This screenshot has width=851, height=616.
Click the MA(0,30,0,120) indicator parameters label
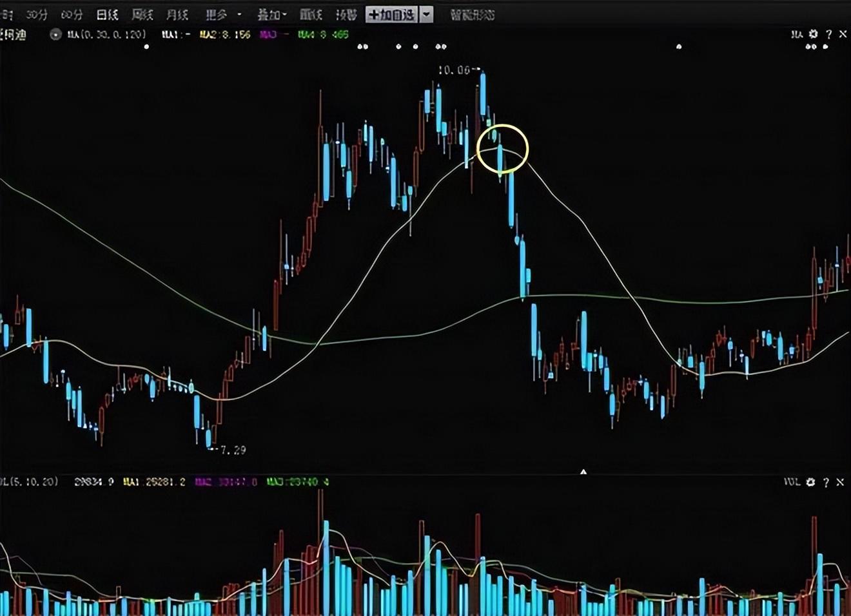point(107,34)
